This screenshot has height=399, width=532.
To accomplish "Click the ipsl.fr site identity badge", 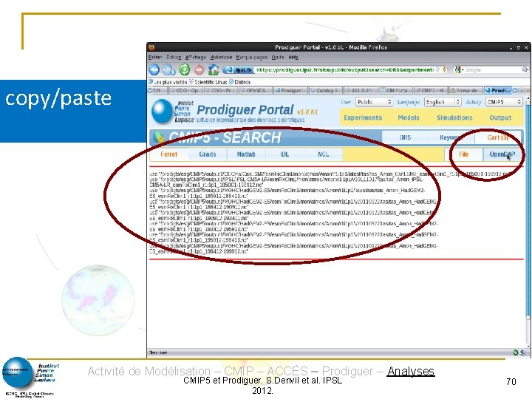I will (239, 70).
